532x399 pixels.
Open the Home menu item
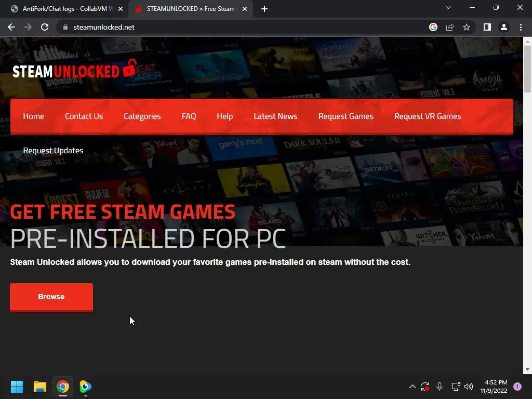pyautogui.click(x=34, y=116)
